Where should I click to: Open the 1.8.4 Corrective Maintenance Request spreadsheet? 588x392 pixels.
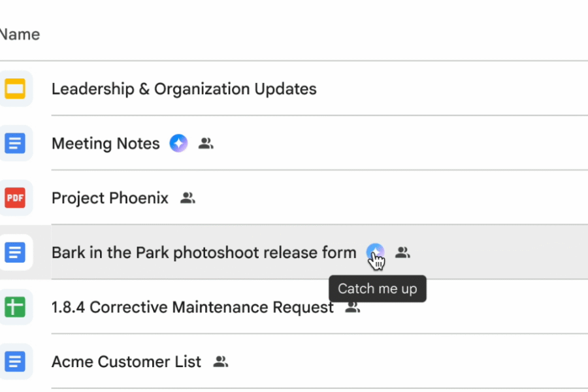(x=192, y=307)
